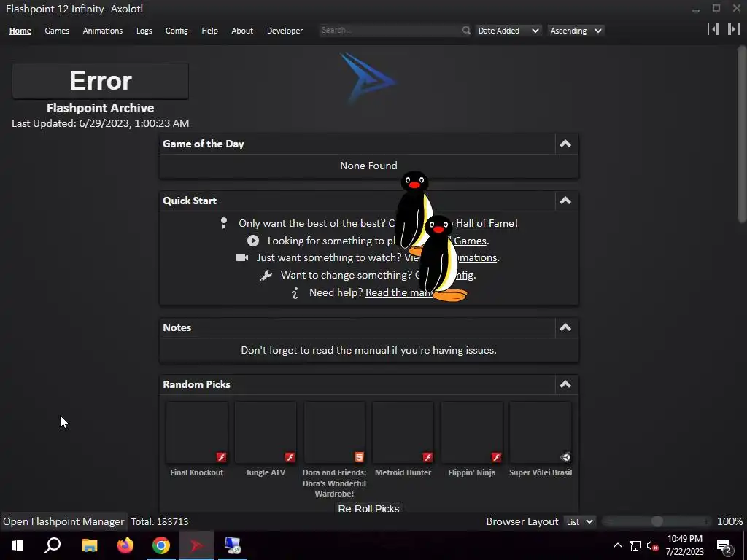The image size is (747, 560).
Task: Open the Metroid Hunter thumbnail
Action: (403, 432)
